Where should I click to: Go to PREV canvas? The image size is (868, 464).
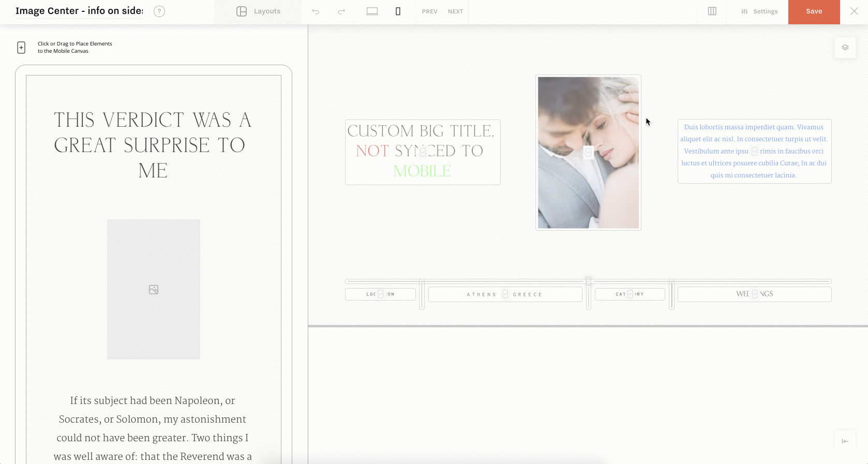(x=429, y=11)
